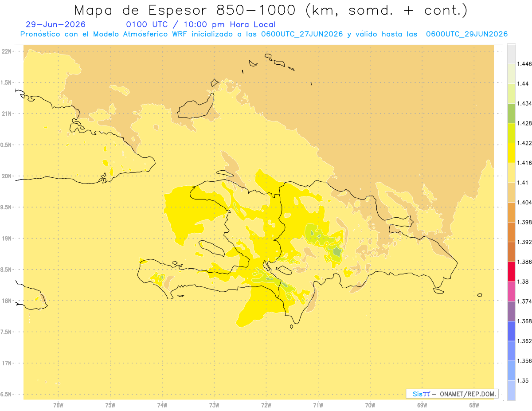Image resolution: width=532 pixels, height=411 pixels.
Task: Click the legend value 1.356
Action: point(525,361)
